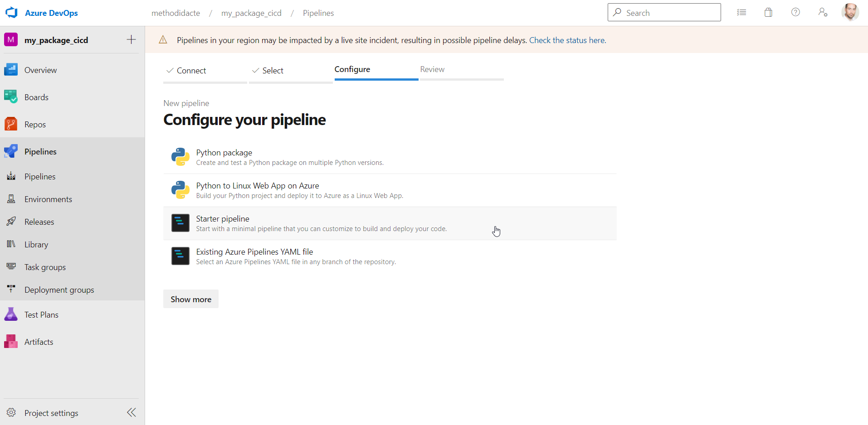Click inside the Search field
The height and width of the screenshot is (425, 868).
click(x=664, y=12)
